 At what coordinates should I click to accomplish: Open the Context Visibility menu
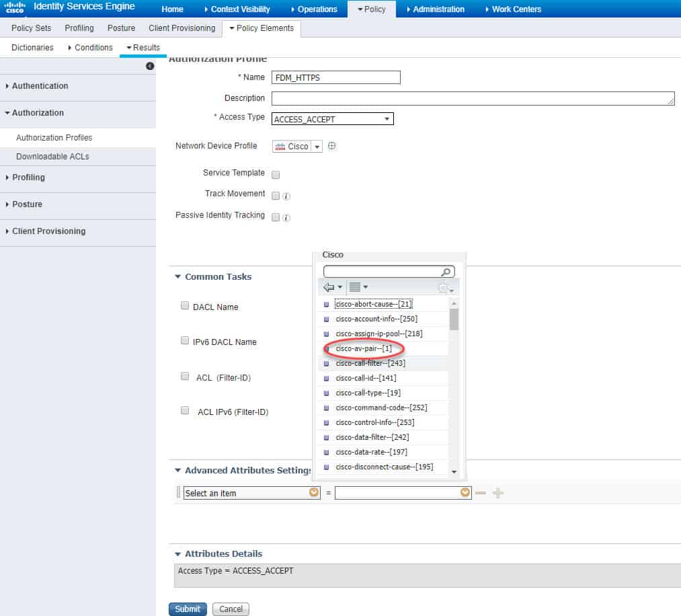(x=237, y=9)
